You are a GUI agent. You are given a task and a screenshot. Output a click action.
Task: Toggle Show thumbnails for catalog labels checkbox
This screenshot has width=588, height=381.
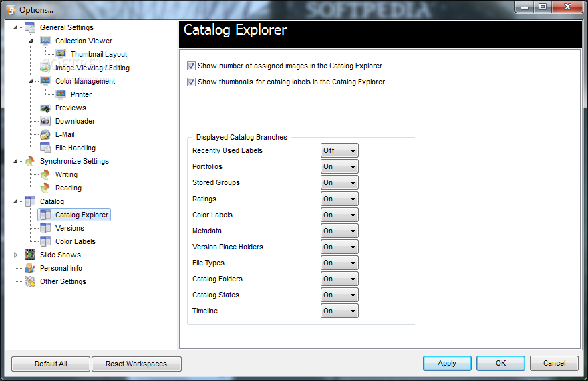(x=191, y=82)
